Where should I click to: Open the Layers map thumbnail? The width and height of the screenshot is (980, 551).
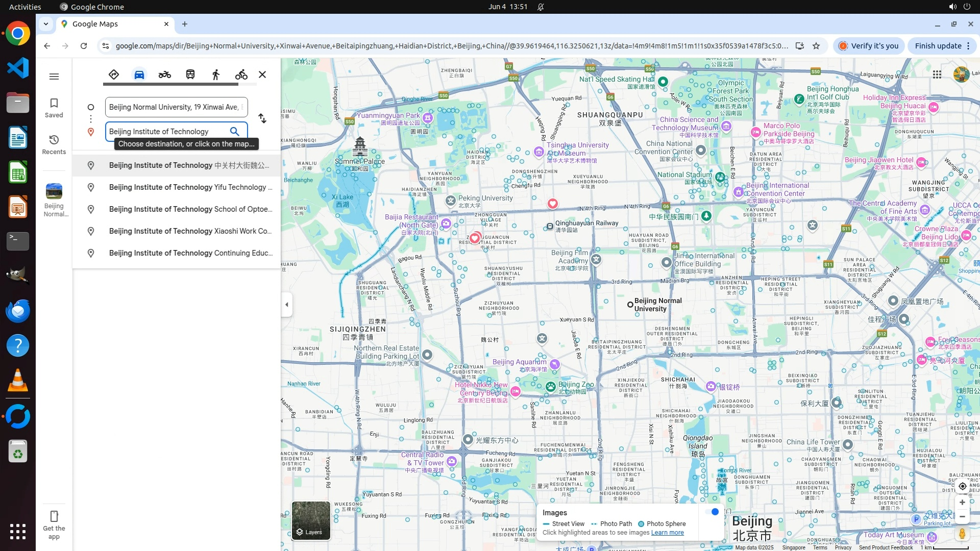click(x=311, y=520)
